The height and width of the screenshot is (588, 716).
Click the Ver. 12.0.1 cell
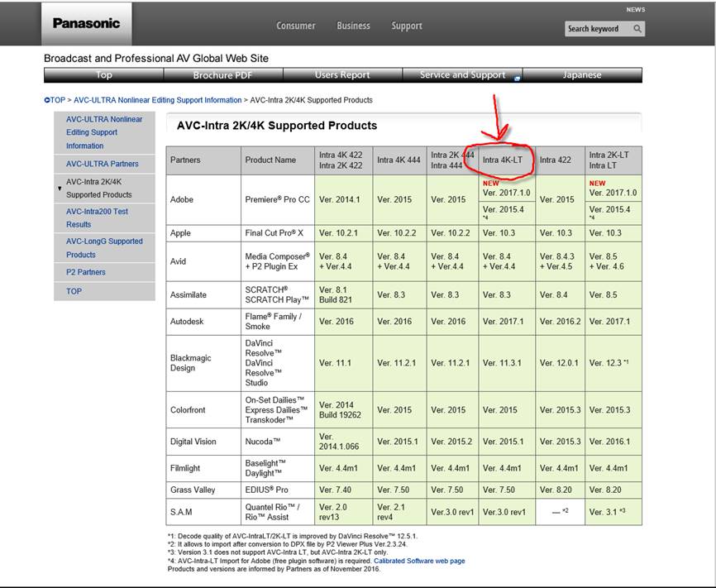[560, 363]
